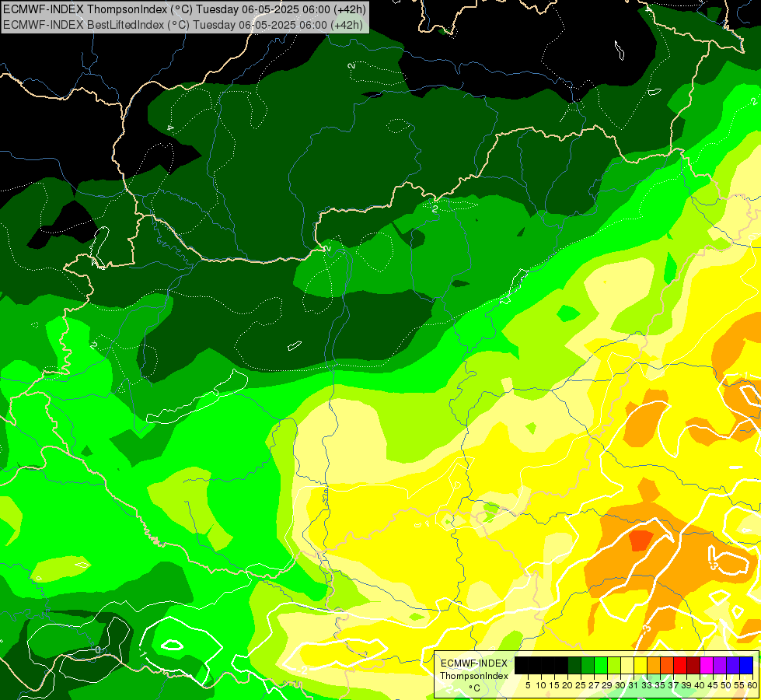Choose the orange 33–35 legend swatch
The width and height of the screenshot is (761, 700).
654,666
